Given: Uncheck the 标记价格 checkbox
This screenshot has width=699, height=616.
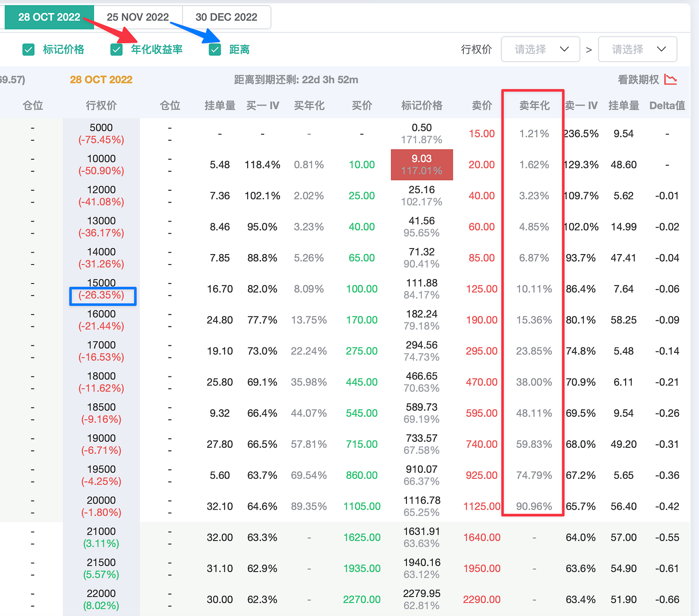Looking at the screenshot, I should pos(28,49).
